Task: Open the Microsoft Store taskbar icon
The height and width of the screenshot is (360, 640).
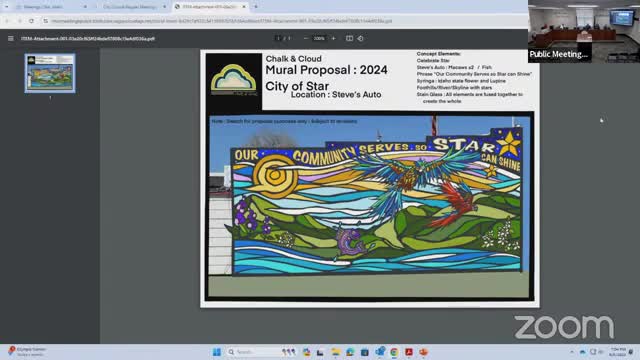Action: 365,352
